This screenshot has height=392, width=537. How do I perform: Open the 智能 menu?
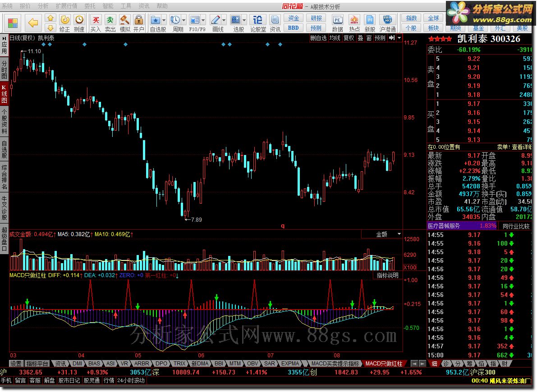[x=108, y=6]
